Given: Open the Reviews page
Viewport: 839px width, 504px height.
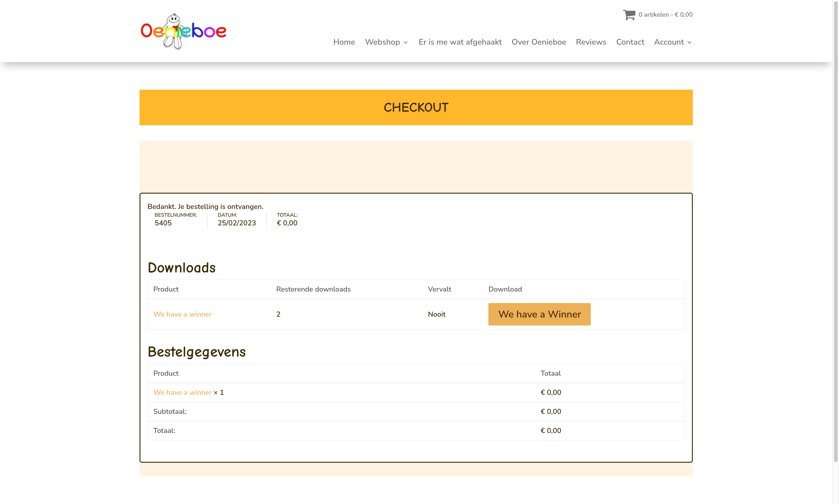Looking at the screenshot, I should pos(591,42).
